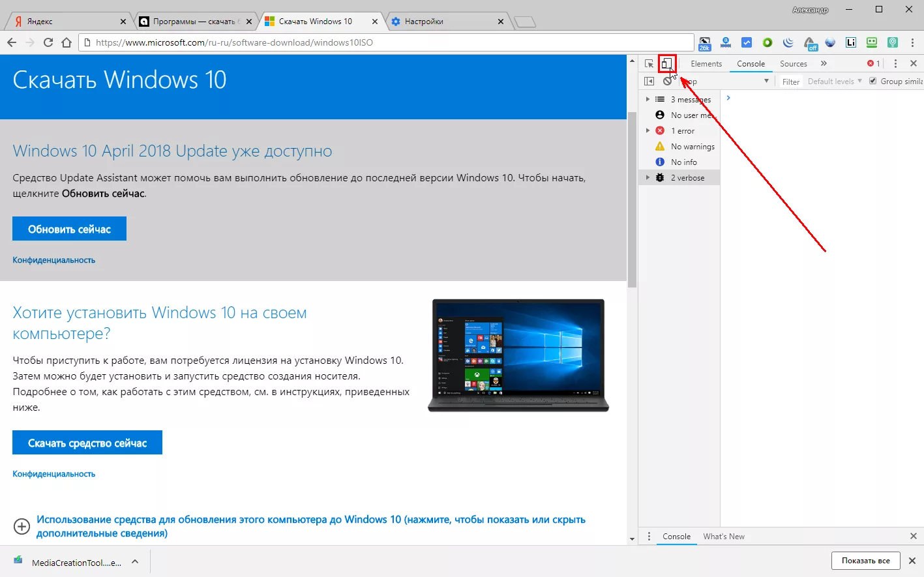Click the console prompt chevron

[x=728, y=98]
